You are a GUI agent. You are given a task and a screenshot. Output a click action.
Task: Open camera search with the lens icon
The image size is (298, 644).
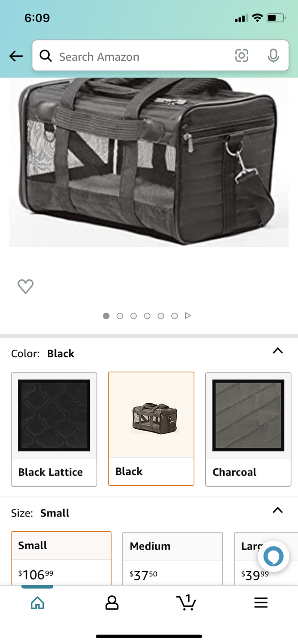(242, 56)
